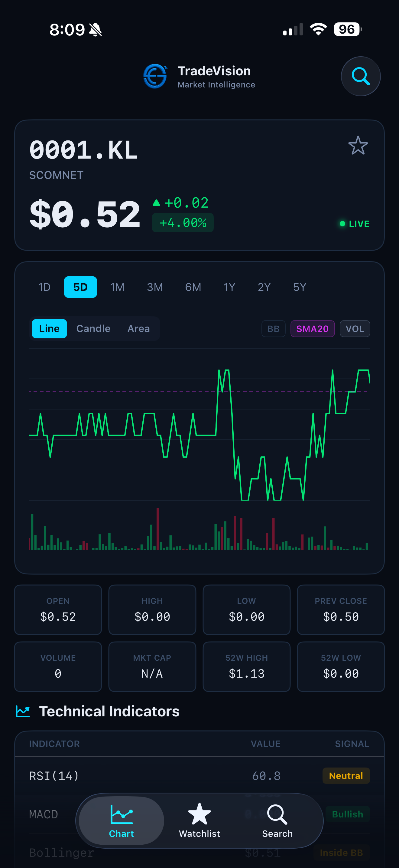Tap the +4.00% change badge

click(183, 223)
